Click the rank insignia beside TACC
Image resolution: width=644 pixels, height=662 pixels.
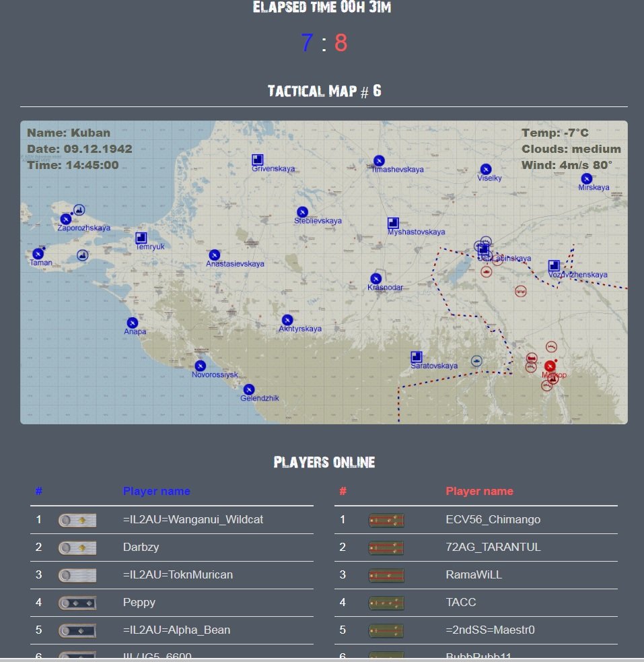point(386,603)
